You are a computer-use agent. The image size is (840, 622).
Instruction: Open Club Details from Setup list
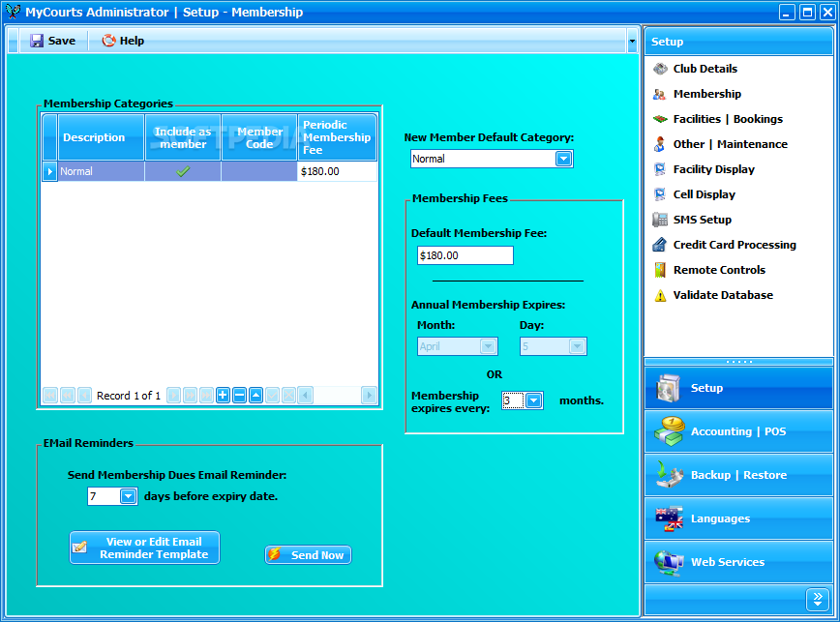(x=705, y=69)
